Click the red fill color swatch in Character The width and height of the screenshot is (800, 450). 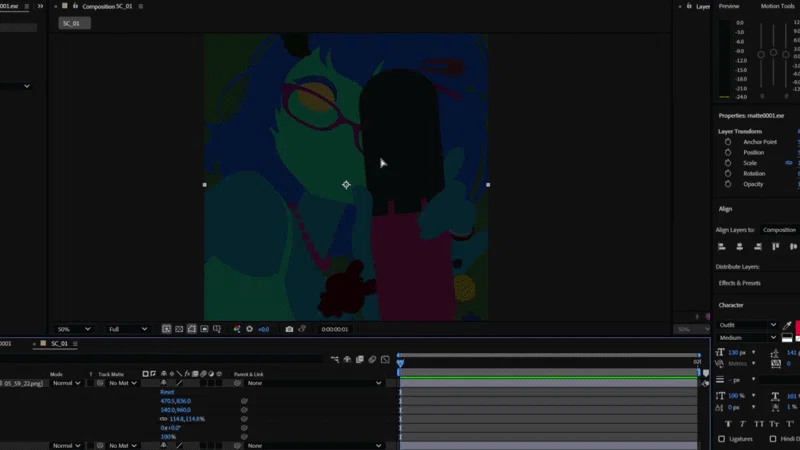tap(797, 327)
